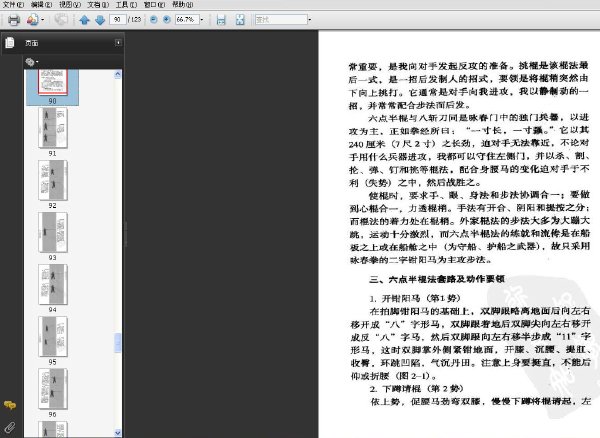This screenshot has height=438, width=600.
Task: Click the attachments paperclip icon
Action: tap(10, 427)
